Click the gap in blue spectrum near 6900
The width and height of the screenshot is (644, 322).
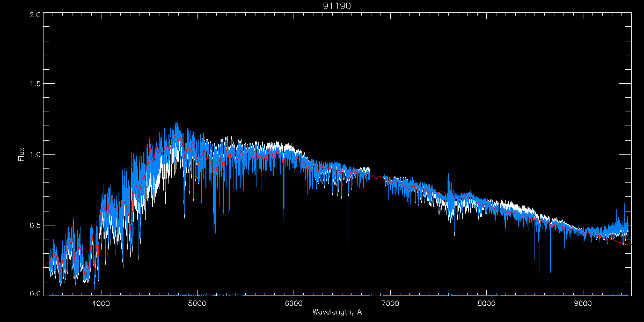(x=377, y=175)
